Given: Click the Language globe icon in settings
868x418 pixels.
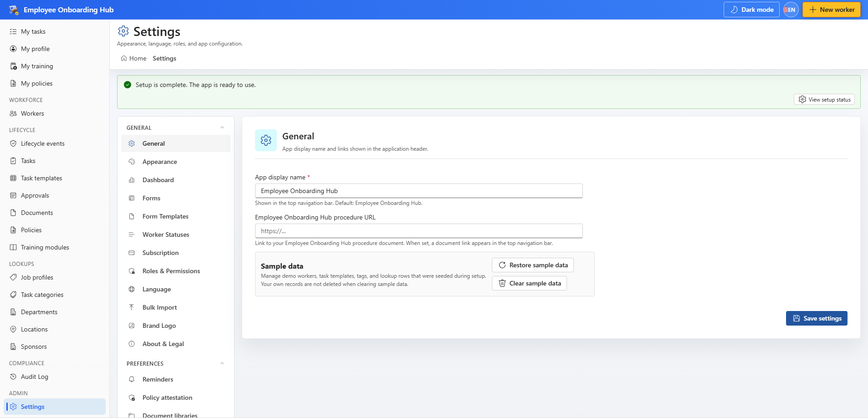Looking at the screenshot, I should [x=132, y=289].
